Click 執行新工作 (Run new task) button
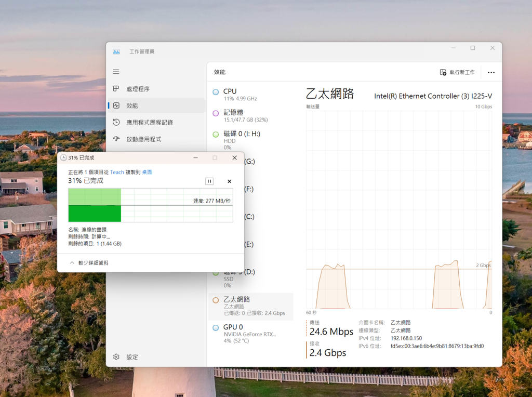The image size is (532, 397). [457, 72]
